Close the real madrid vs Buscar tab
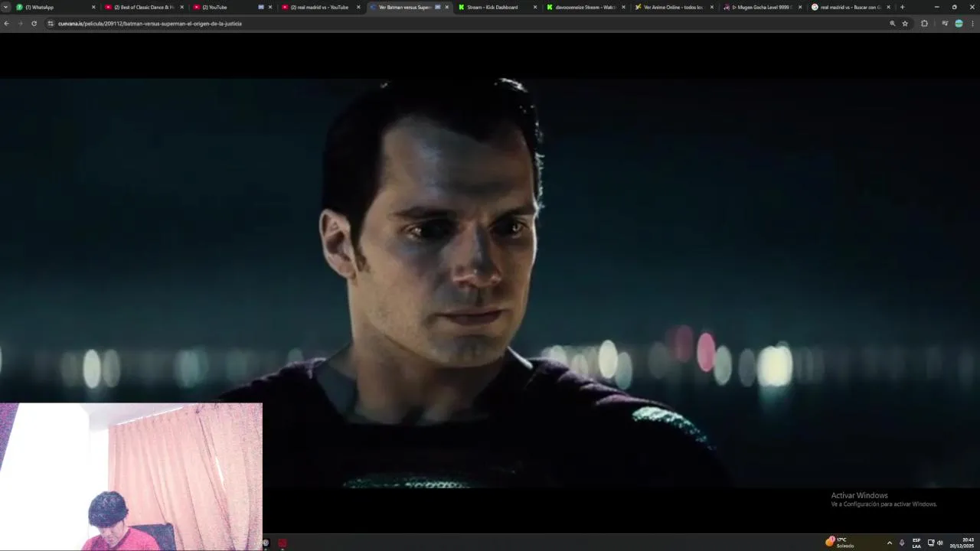The width and height of the screenshot is (980, 551). click(889, 7)
